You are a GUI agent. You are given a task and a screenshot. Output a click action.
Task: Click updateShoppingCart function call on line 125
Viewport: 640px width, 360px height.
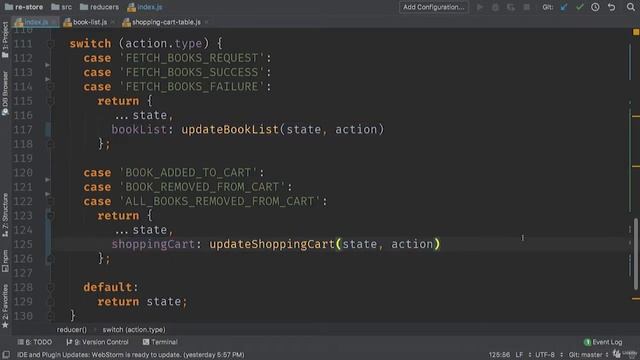point(272,244)
